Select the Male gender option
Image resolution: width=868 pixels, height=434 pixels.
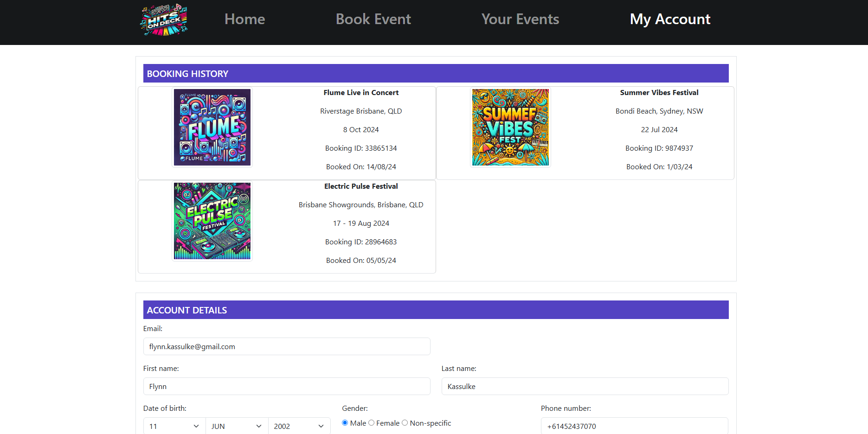pyautogui.click(x=345, y=423)
